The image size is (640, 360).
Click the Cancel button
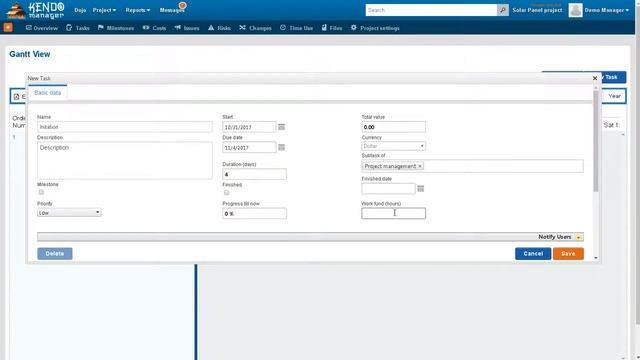pyautogui.click(x=533, y=253)
